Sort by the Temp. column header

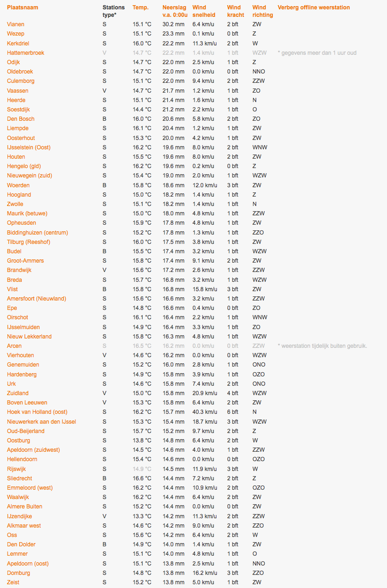pos(141,7)
